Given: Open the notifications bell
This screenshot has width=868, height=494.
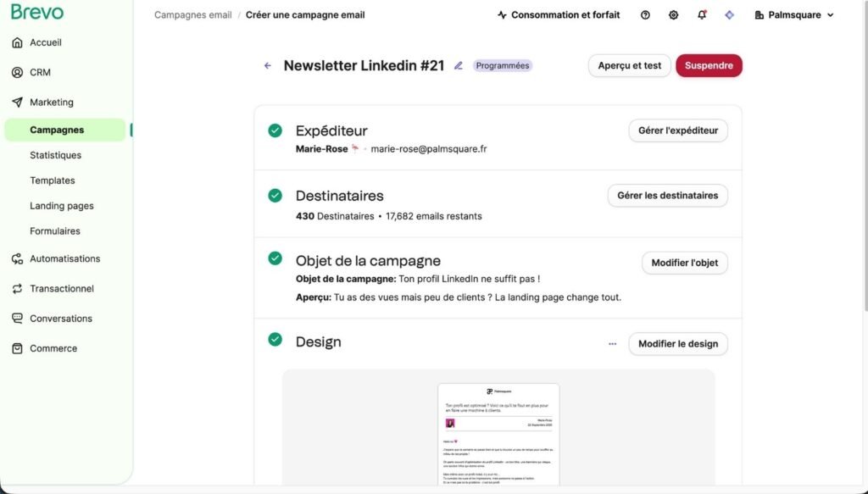Looking at the screenshot, I should [x=701, y=15].
